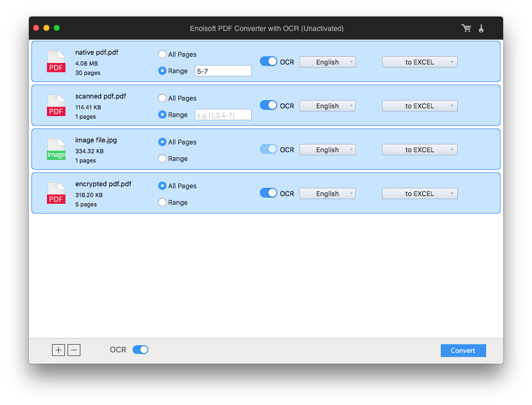Open to EXCEL format dropdown for image file.jpg
532x405 pixels.
pos(420,150)
